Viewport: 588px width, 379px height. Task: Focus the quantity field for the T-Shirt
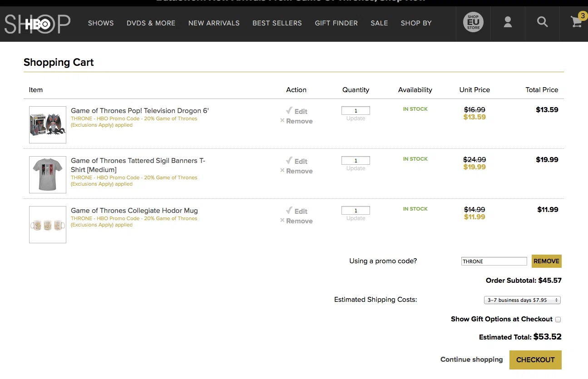pos(356,160)
